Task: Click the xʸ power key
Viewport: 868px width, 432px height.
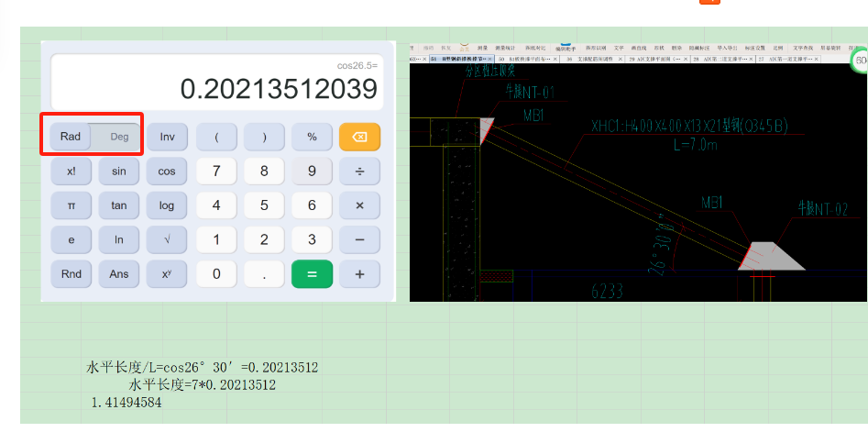Action: click(167, 274)
